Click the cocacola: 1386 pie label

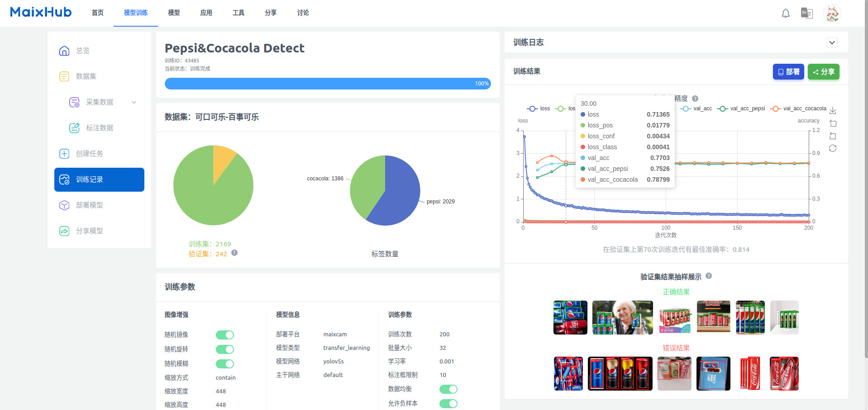tap(325, 179)
